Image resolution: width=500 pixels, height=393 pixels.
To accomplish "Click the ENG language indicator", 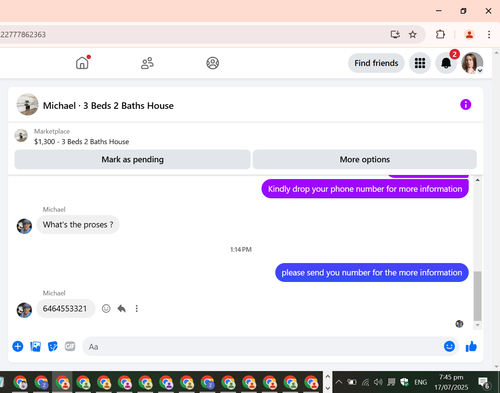I will tap(420, 382).
